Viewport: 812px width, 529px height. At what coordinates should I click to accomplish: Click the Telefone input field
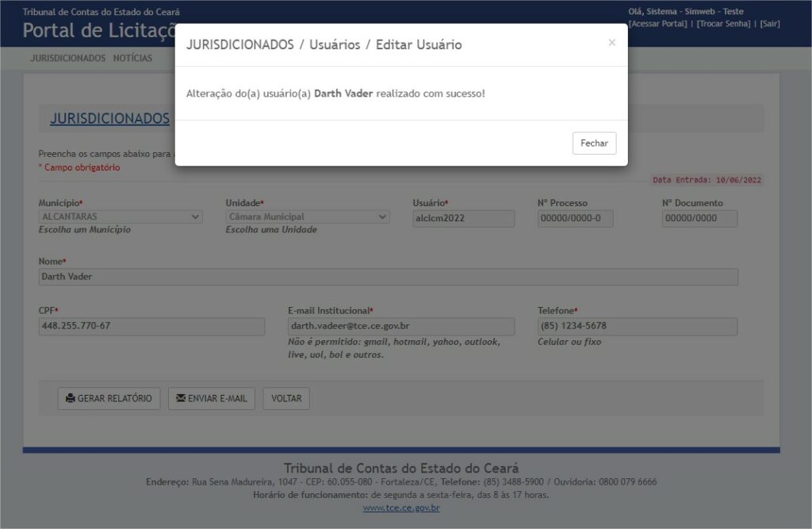pos(637,327)
